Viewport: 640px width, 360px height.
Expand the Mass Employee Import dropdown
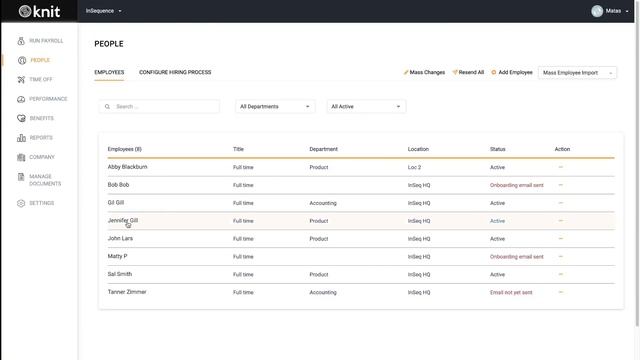pyautogui.click(x=577, y=73)
